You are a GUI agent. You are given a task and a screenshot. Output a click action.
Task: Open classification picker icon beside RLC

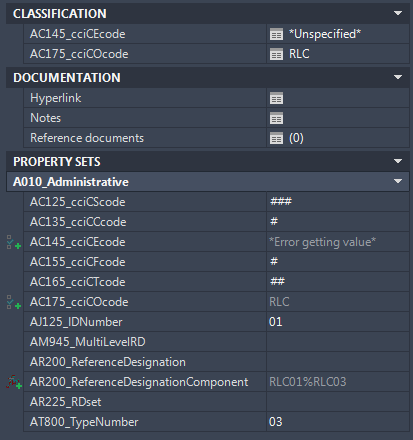coord(276,54)
